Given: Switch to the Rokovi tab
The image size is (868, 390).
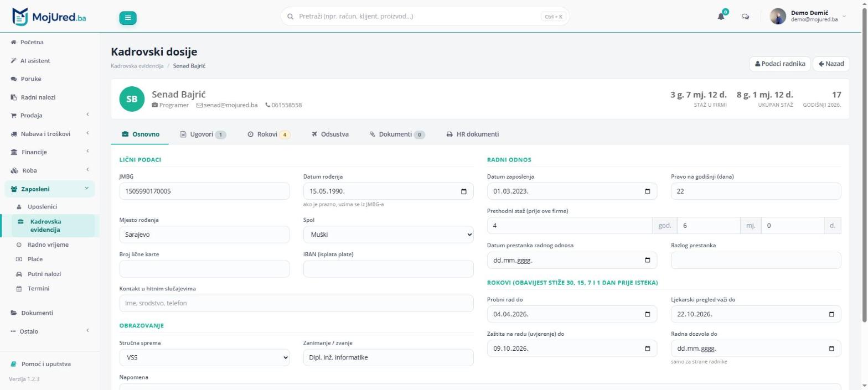Looking at the screenshot, I should tap(268, 134).
